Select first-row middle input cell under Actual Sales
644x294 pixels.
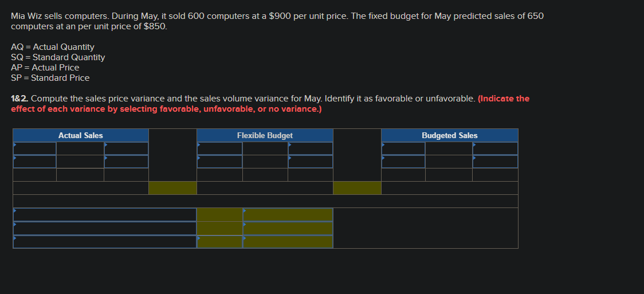(80, 148)
